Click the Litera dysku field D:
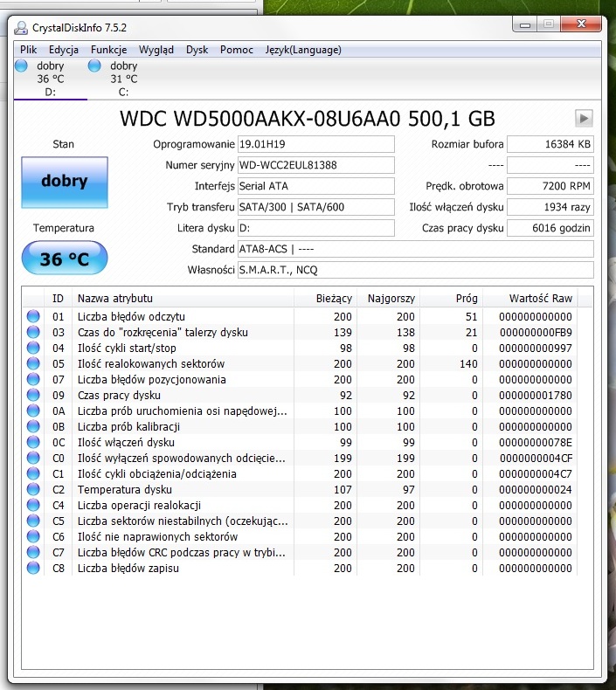The height and width of the screenshot is (690, 616). click(316, 228)
